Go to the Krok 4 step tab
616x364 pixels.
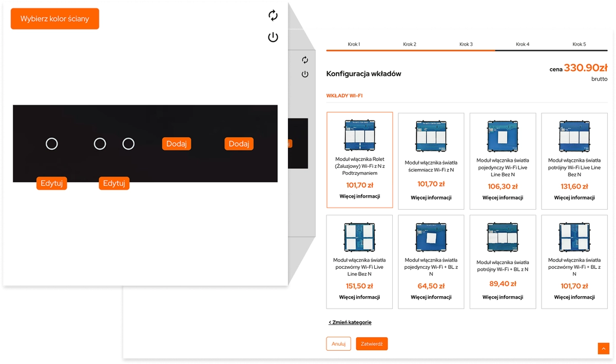click(x=523, y=45)
